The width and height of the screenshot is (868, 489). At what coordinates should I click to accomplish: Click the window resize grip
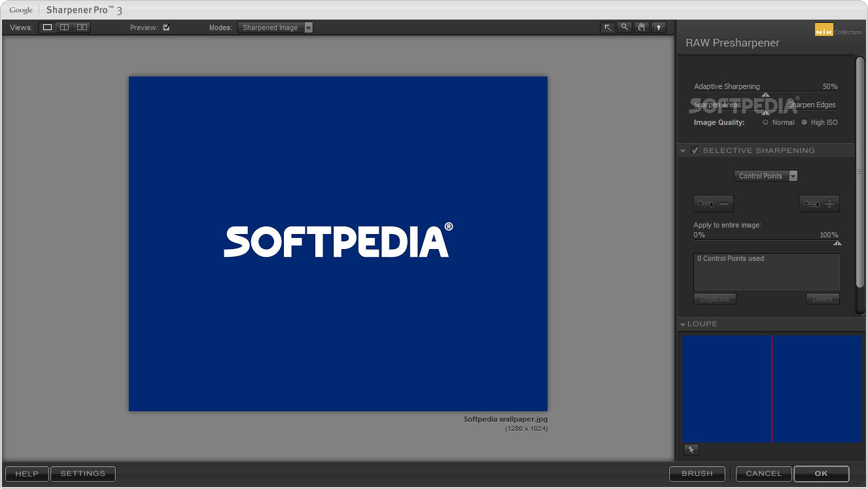click(x=861, y=482)
